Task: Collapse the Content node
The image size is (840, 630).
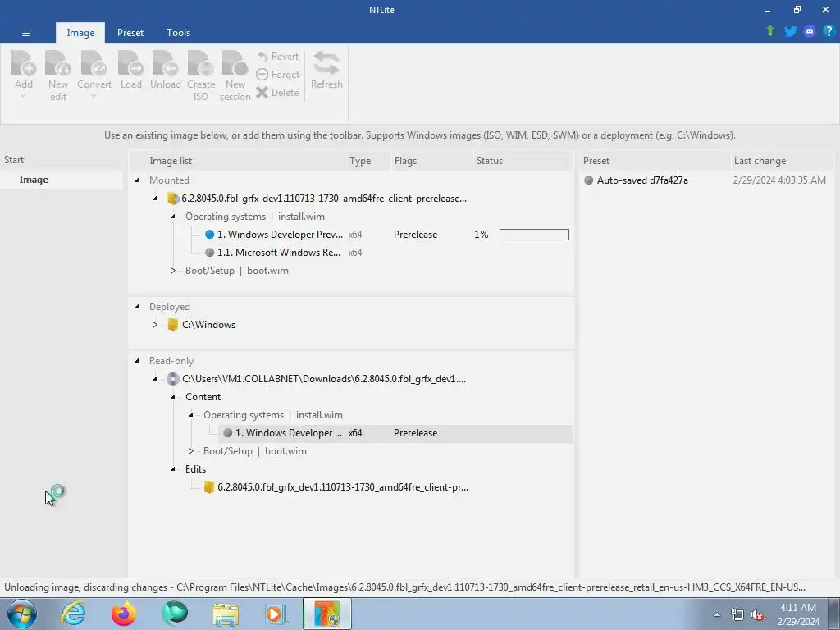Action: coord(173,397)
